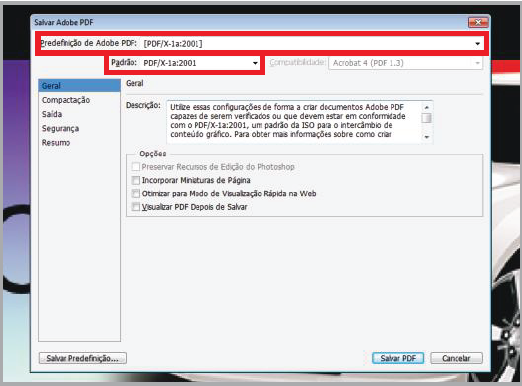Click the Salvar PDF button
The height and width of the screenshot is (386, 522).
(398, 358)
